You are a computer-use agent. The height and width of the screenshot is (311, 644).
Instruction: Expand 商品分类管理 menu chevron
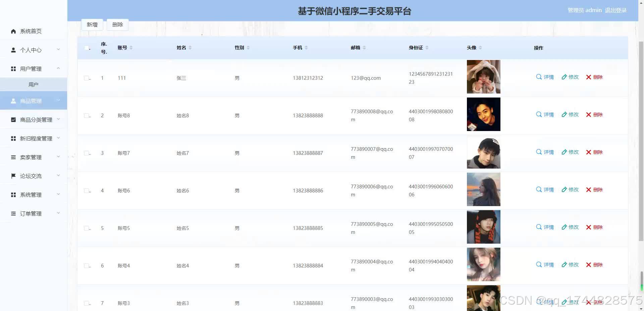[58, 119]
